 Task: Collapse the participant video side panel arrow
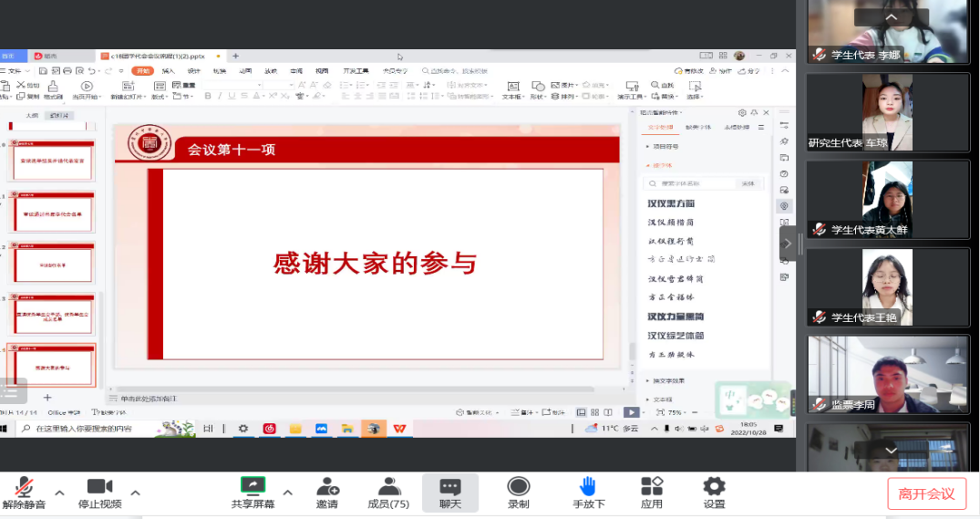[788, 244]
